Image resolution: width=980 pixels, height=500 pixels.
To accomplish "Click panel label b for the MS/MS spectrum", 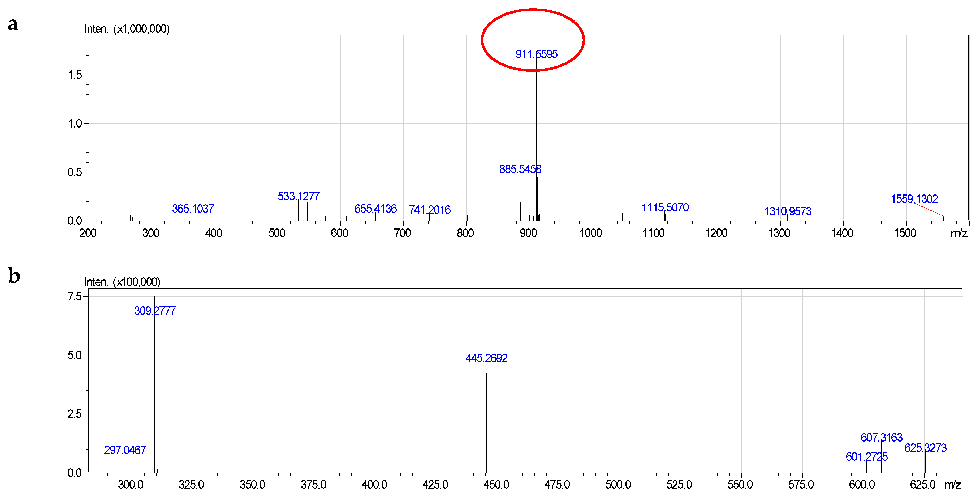I will 14,275.
